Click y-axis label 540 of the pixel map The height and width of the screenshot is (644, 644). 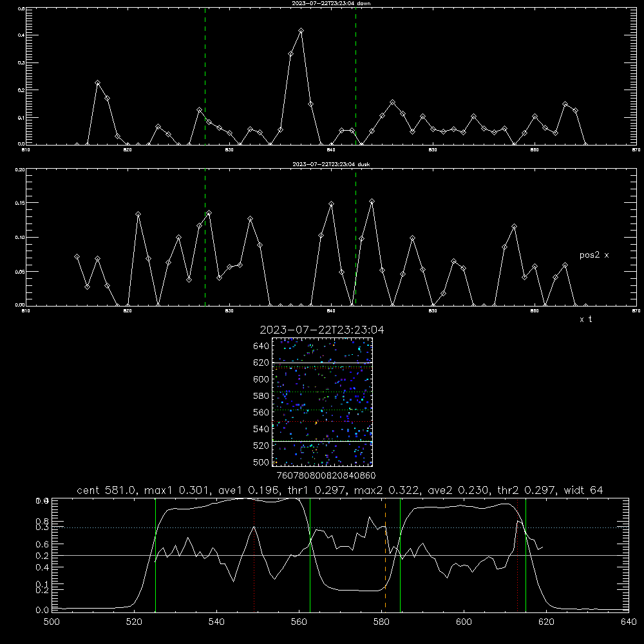[261, 429]
